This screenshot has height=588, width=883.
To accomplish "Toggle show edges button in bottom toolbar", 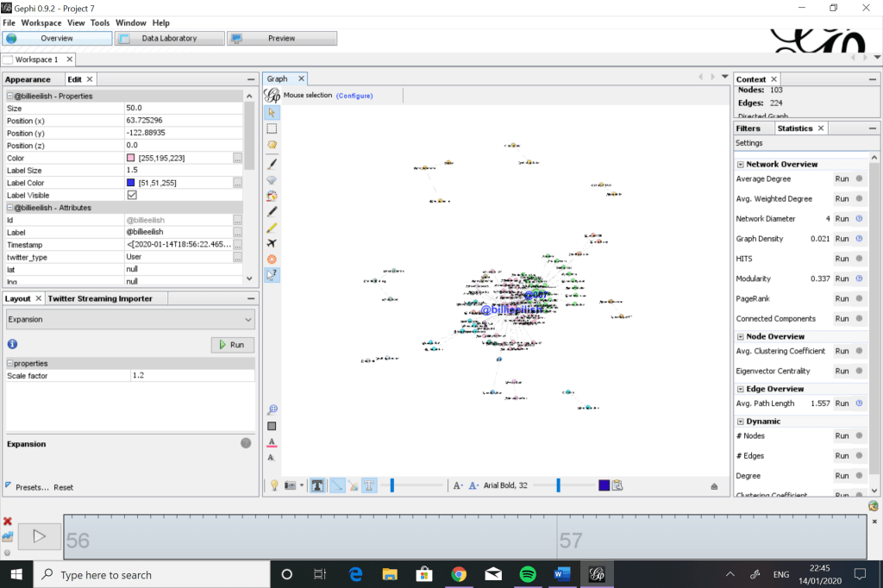I will (336, 485).
